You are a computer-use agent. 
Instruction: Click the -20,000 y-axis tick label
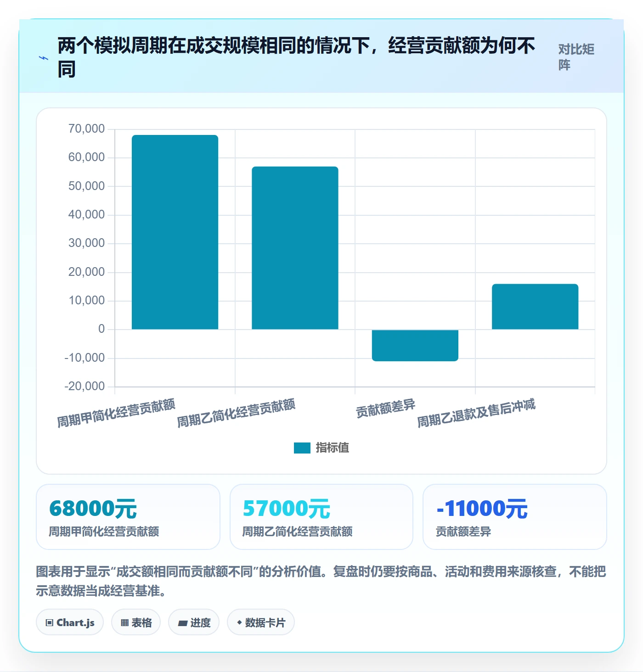[85, 386]
